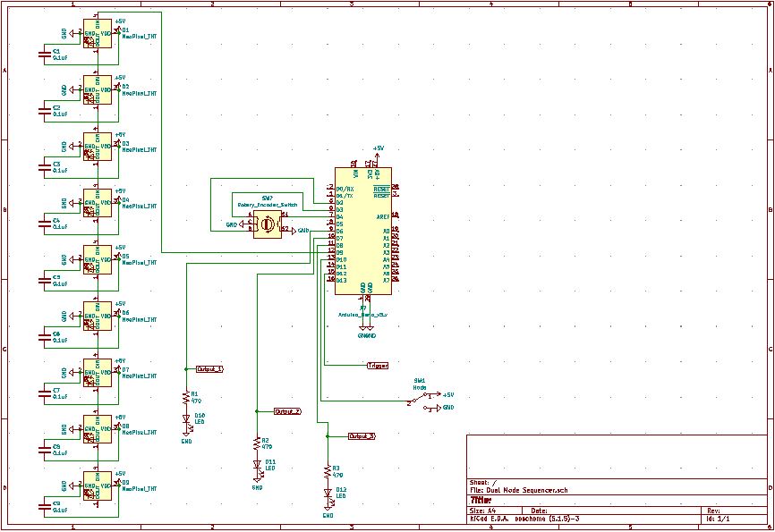The width and height of the screenshot is (775, 532).
Task: Click the 'Size: A4' title block text
Action: (x=482, y=511)
